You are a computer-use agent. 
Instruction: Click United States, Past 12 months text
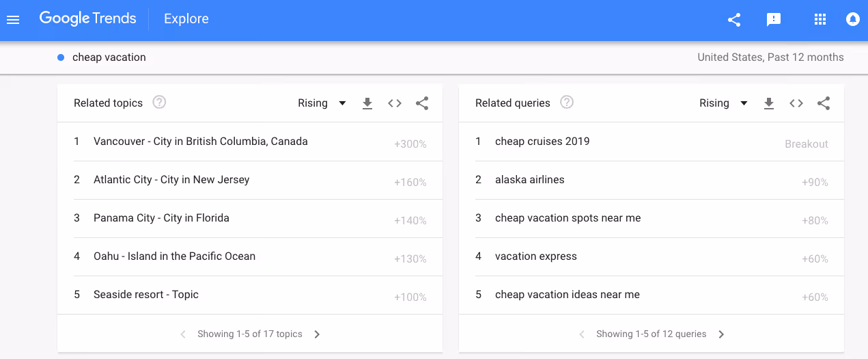coord(770,57)
